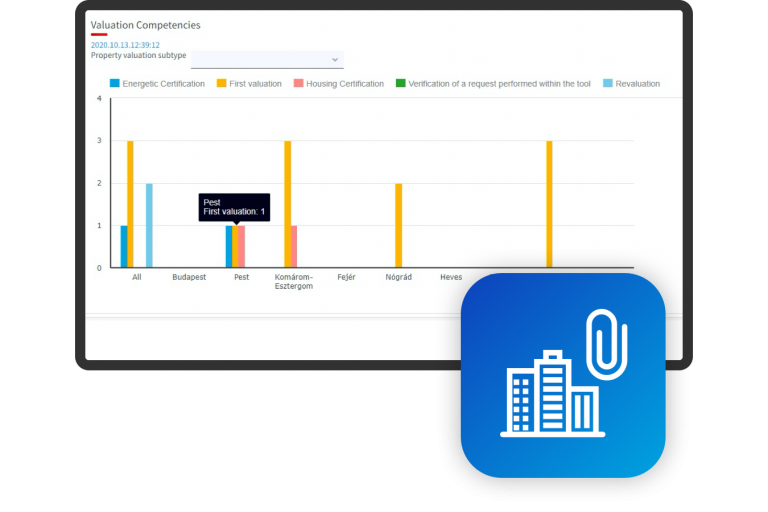This screenshot has width=768, height=512.
Task: Click the paperclip on the blue app icon
Action: pos(606,344)
